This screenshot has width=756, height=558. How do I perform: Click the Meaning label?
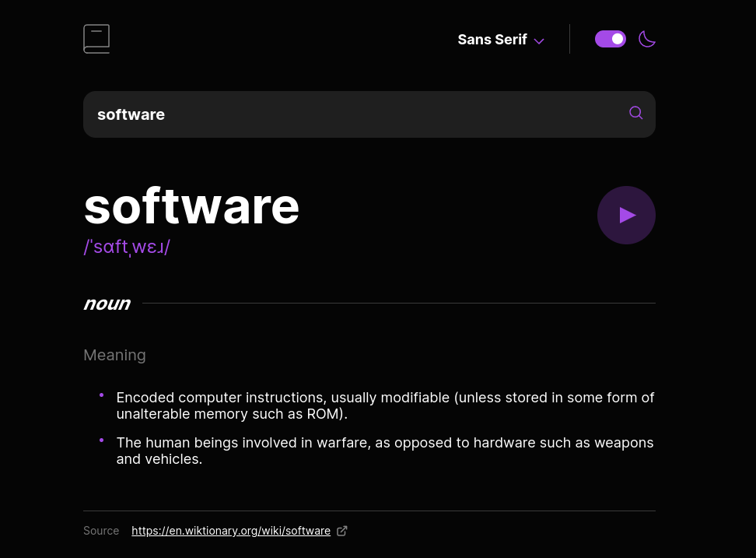(115, 355)
